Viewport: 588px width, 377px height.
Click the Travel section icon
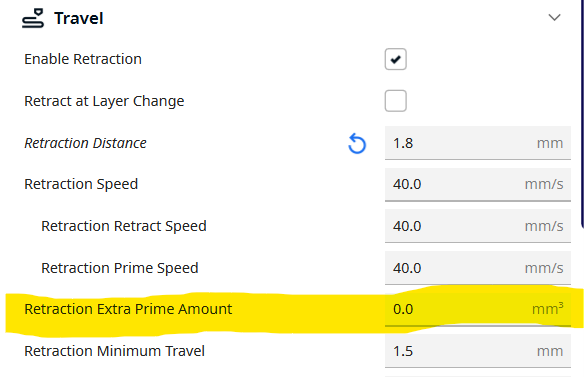[33, 18]
